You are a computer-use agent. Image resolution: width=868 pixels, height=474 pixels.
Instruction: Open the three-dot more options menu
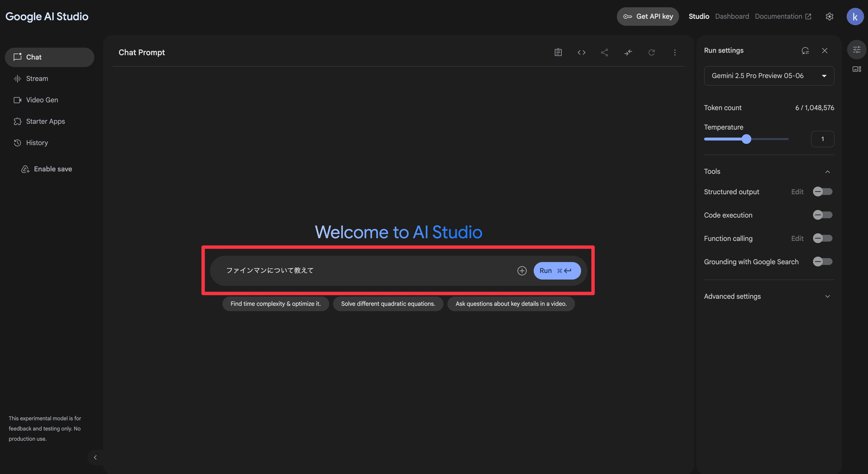click(x=675, y=52)
